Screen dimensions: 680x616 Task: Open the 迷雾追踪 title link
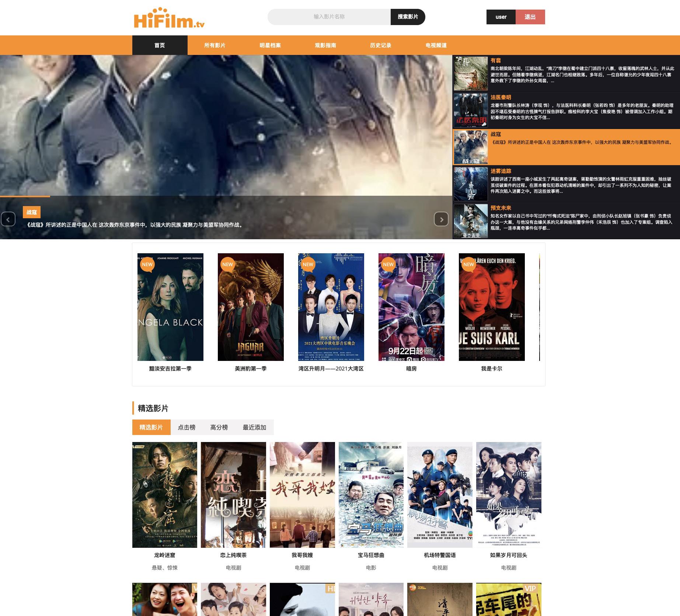click(x=501, y=171)
